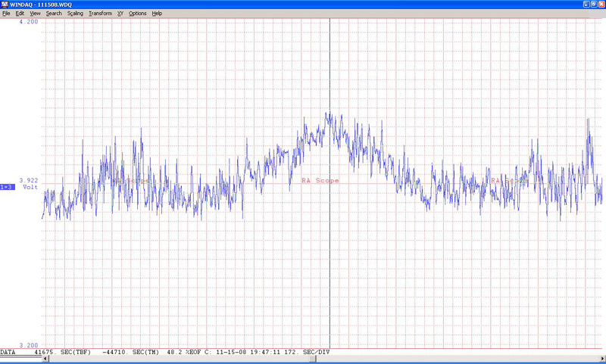This screenshot has width=606, height=364.
Task: Open the Transform menu
Action: (100, 14)
